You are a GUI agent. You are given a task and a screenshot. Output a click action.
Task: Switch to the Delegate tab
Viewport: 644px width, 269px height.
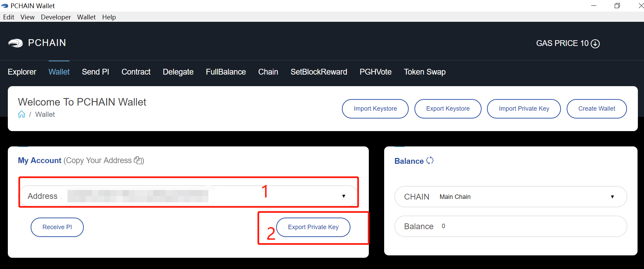[x=178, y=72]
